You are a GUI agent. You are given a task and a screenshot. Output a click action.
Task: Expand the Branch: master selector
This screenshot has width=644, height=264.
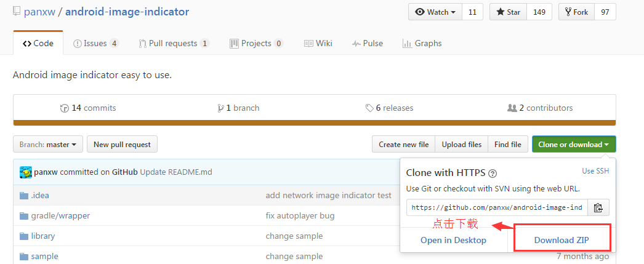pyautogui.click(x=47, y=145)
